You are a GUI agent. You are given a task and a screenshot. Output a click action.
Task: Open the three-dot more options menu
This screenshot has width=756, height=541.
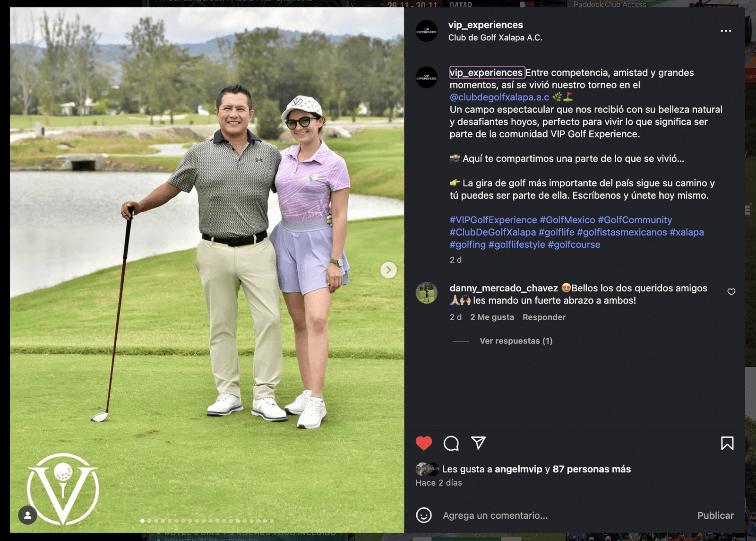point(726,31)
